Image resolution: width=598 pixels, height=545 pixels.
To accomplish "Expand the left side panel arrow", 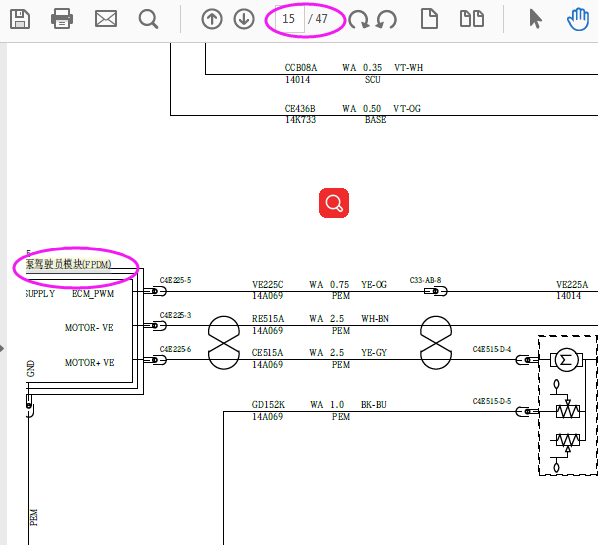I will (x=2, y=348).
